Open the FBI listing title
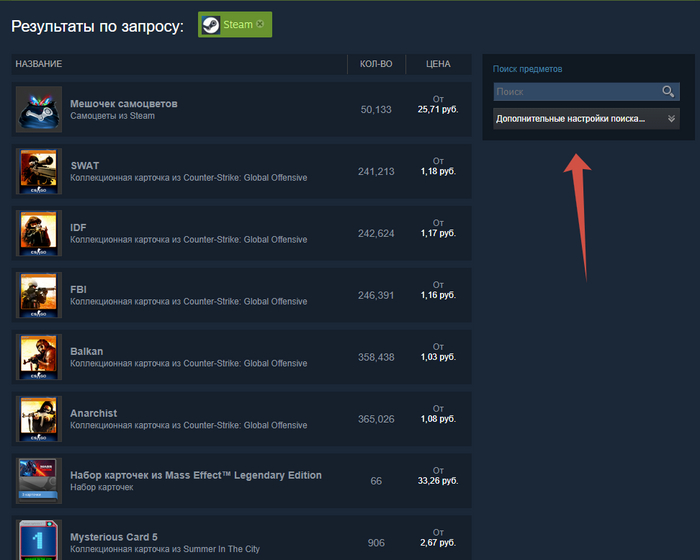The image size is (700, 560). 79,289
